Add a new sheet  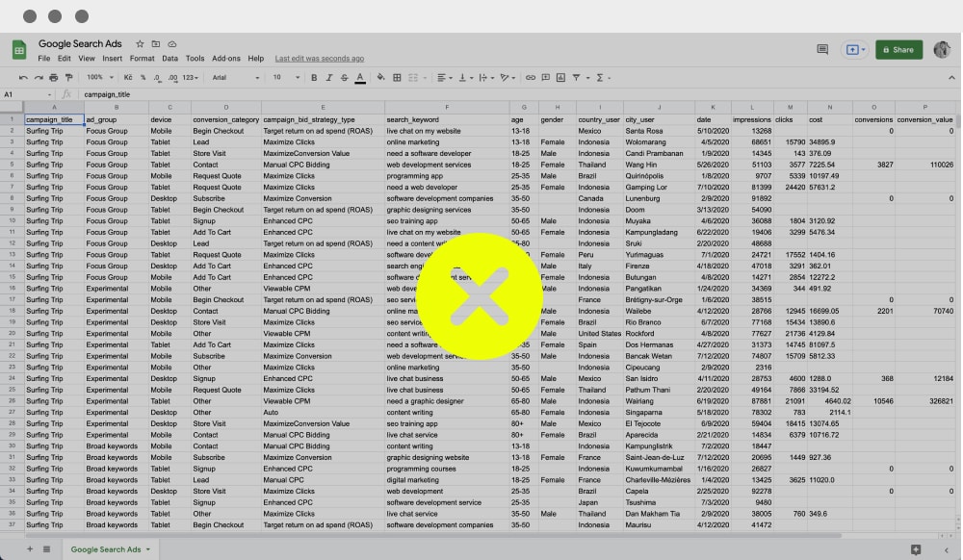tap(30, 549)
